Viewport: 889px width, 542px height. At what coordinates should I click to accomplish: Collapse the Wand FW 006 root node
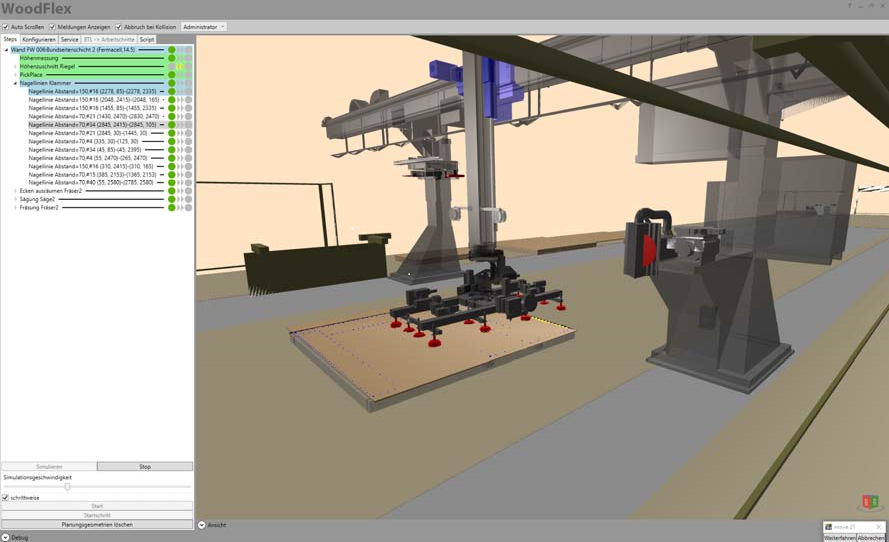(6, 50)
